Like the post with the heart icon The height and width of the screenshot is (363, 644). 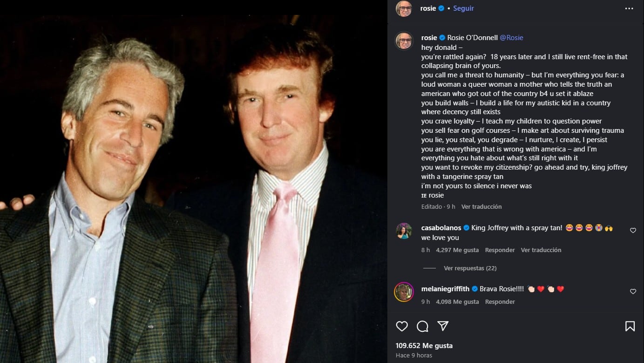(402, 326)
